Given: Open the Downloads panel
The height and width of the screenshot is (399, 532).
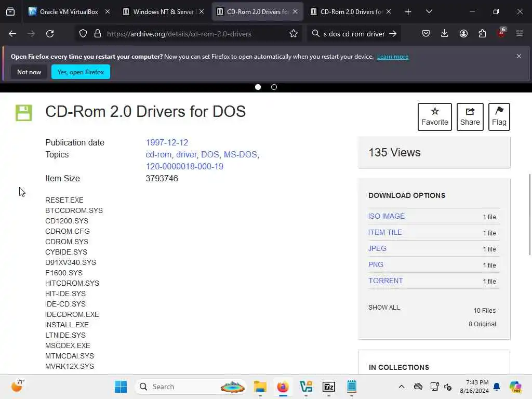Looking at the screenshot, I should [x=445, y=34].
